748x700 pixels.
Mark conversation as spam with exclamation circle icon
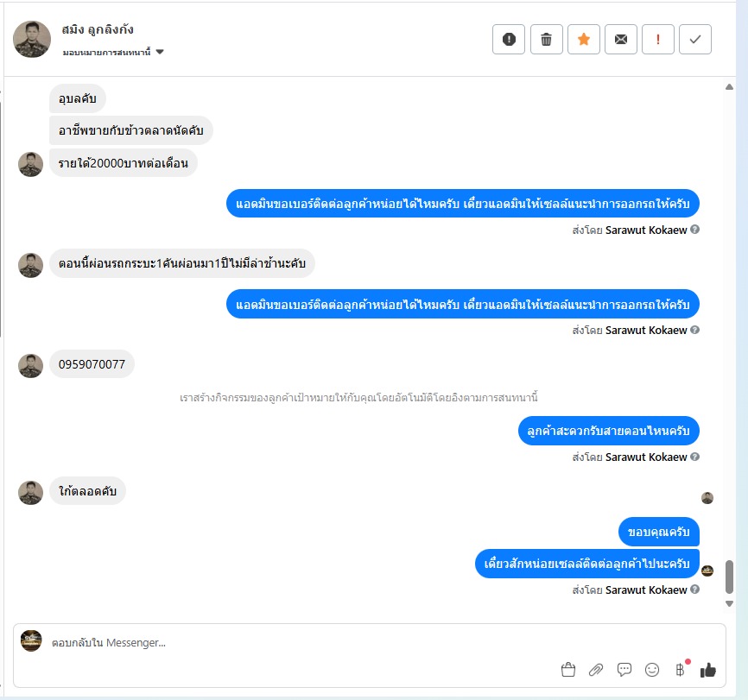(509, 39)
